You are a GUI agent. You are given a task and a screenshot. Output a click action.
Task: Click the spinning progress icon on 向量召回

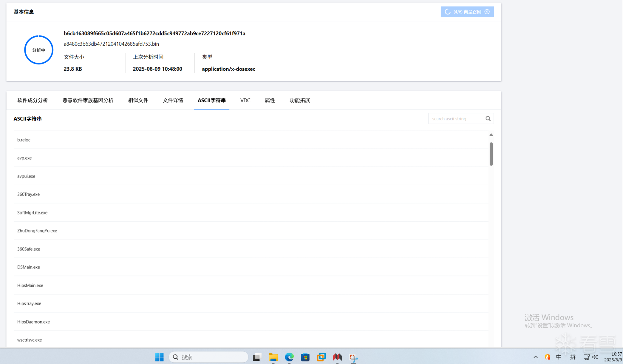(447, 12)
